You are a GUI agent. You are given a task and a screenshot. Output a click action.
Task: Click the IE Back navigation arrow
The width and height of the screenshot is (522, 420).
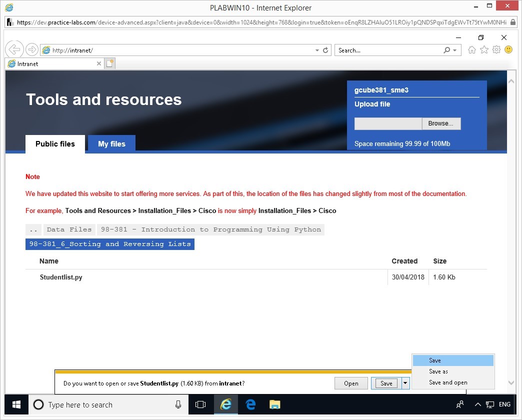[14, 49]
